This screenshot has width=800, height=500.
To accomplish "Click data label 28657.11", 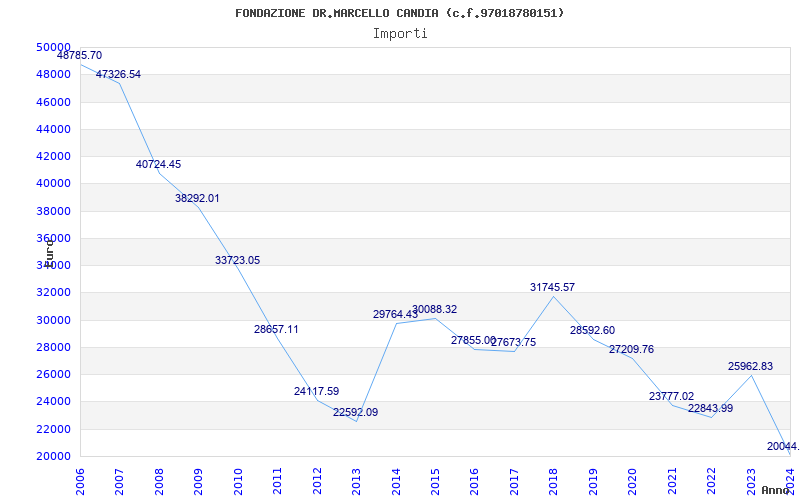I will pyautogui.click(x=276, y=329).
